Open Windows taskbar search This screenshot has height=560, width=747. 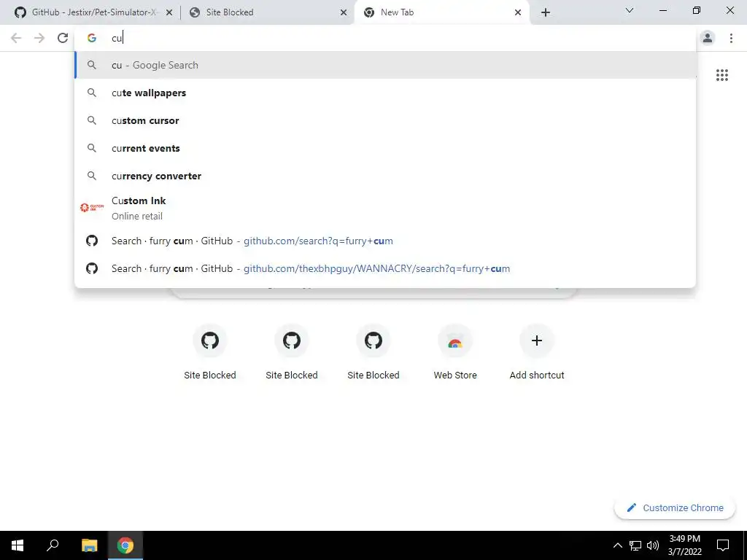point(53,545)
